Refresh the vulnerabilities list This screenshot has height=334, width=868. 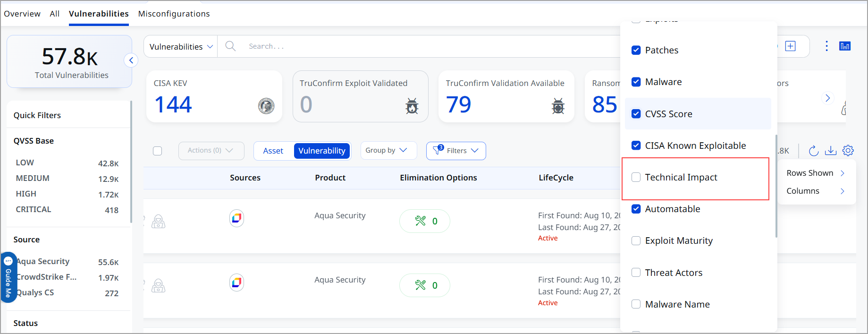813,151
